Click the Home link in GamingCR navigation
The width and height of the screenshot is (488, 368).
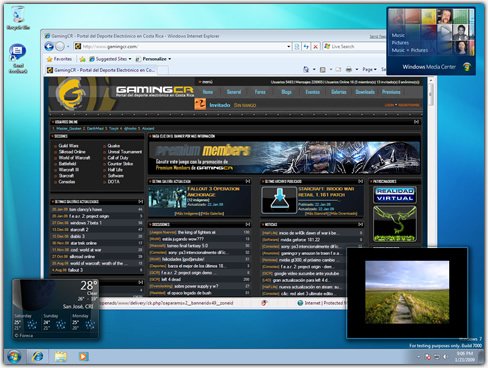tap(208, 92)
